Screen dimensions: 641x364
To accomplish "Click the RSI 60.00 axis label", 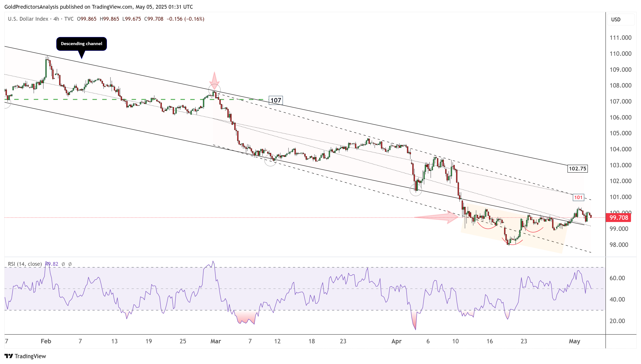I will pyautogui.click(x=617, y=278).
